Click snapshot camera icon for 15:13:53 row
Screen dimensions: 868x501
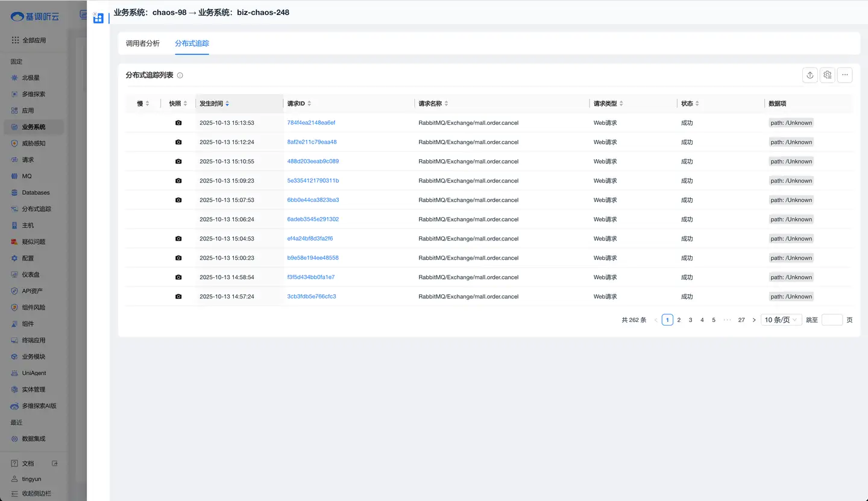(178, 123)
